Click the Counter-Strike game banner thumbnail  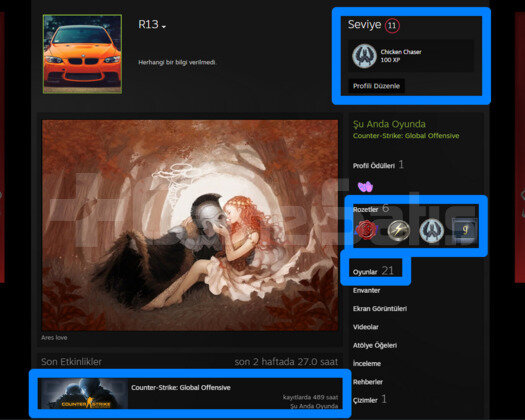tap(83, 394)
